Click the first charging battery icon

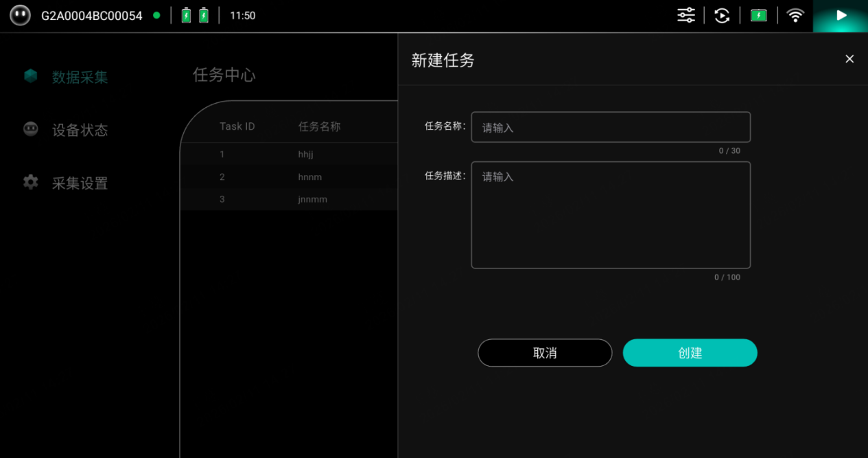pyautogui.click(x=186, y=15)
